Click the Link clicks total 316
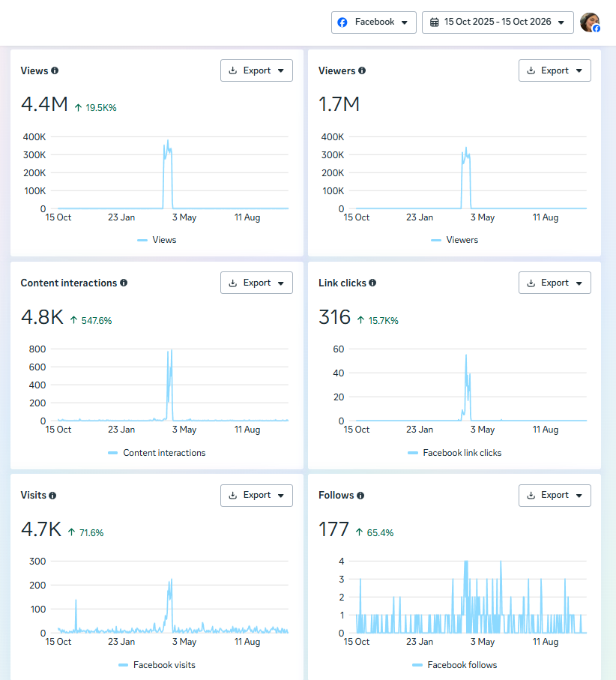This screenshot has height=680, width=616. pos(334,317)
